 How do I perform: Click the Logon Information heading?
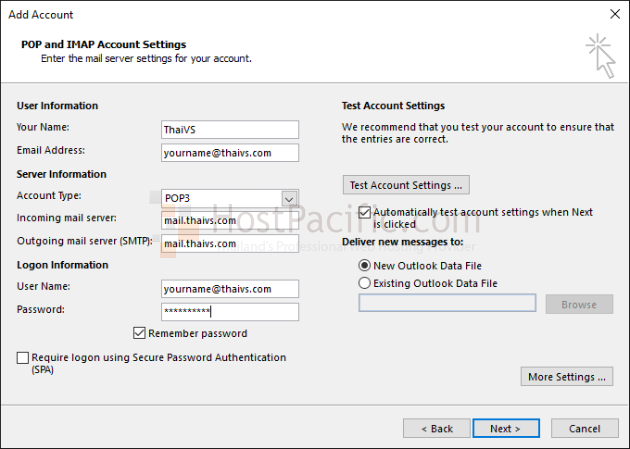(62, 265)
